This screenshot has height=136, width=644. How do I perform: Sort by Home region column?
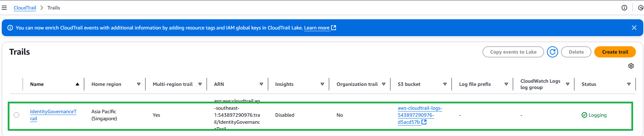(139, 84)
